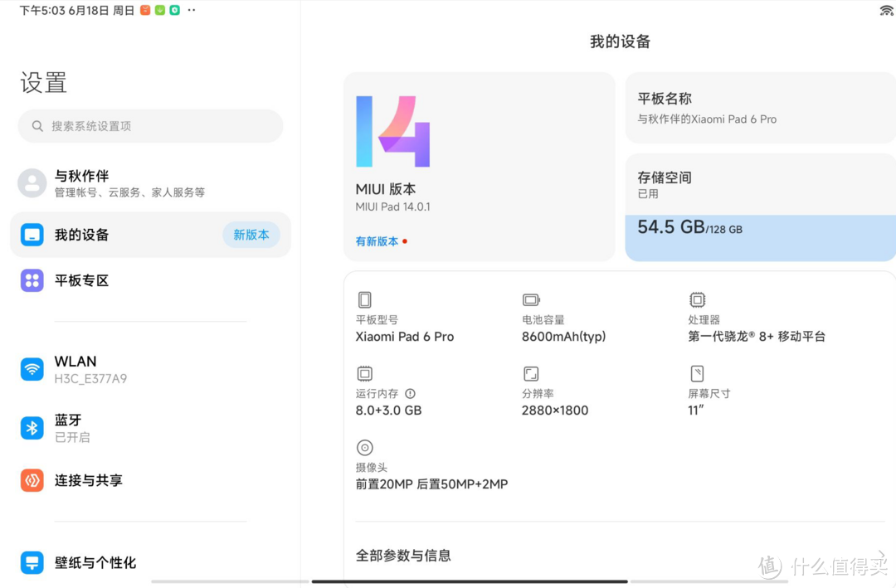Click the status bar overflow dots

[x=192, y=10]
